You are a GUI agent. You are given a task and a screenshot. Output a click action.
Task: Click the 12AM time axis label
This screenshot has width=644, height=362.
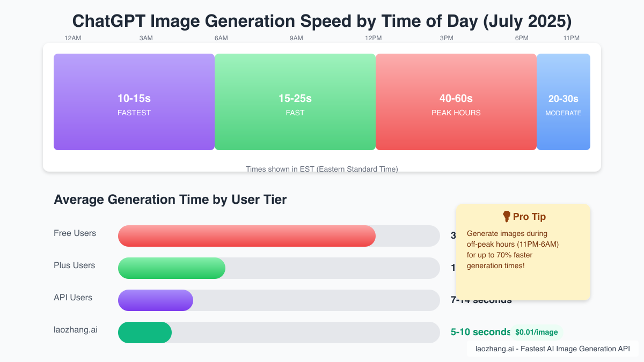pos(73,38)
